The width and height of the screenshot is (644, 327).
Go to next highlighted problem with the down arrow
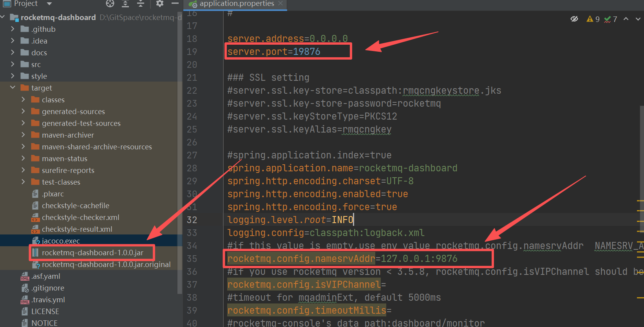point(638,19)
